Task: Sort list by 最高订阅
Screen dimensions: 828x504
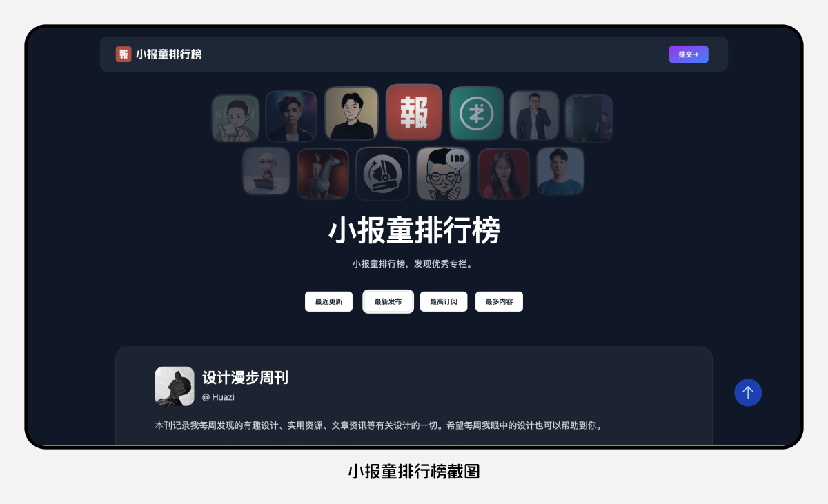Action: pos(444,301)
